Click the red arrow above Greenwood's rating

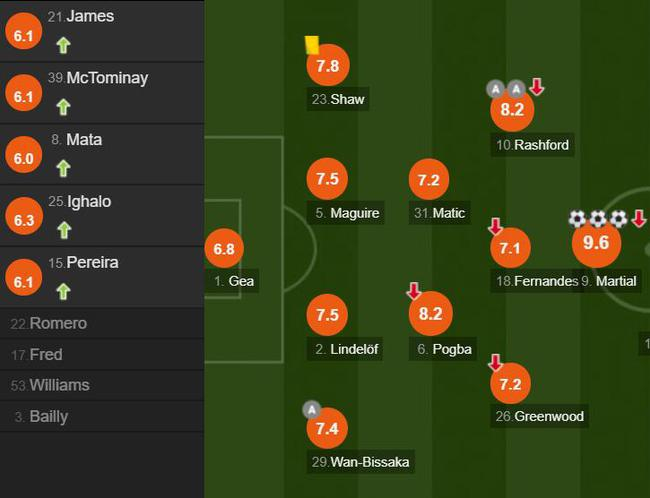495,362
